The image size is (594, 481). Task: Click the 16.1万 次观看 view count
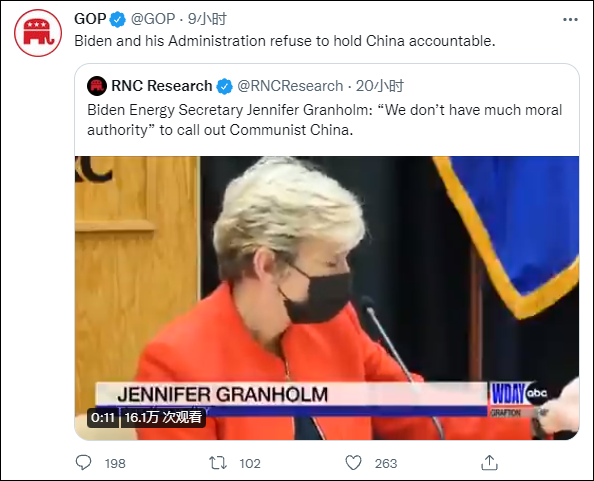[x=163, y=418]
